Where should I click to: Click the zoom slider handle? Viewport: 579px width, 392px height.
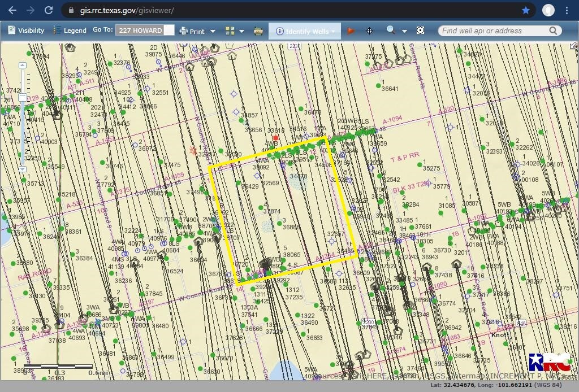coord(23,98)
